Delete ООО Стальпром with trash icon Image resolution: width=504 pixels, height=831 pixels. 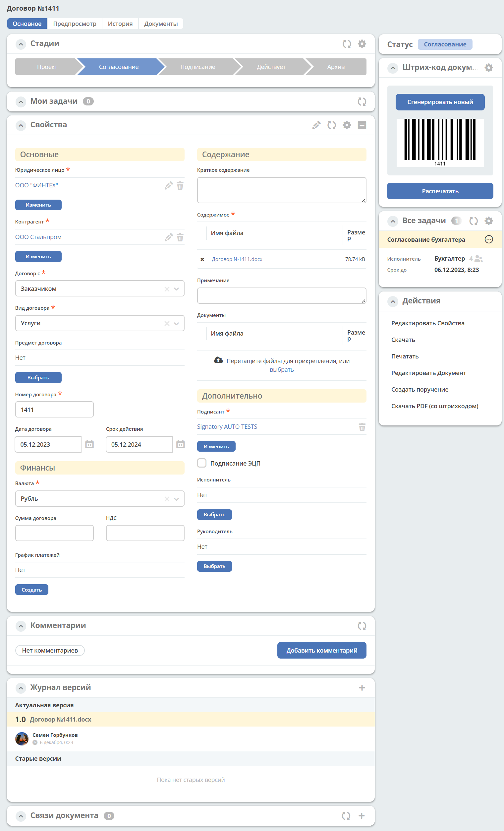point(180,237)
